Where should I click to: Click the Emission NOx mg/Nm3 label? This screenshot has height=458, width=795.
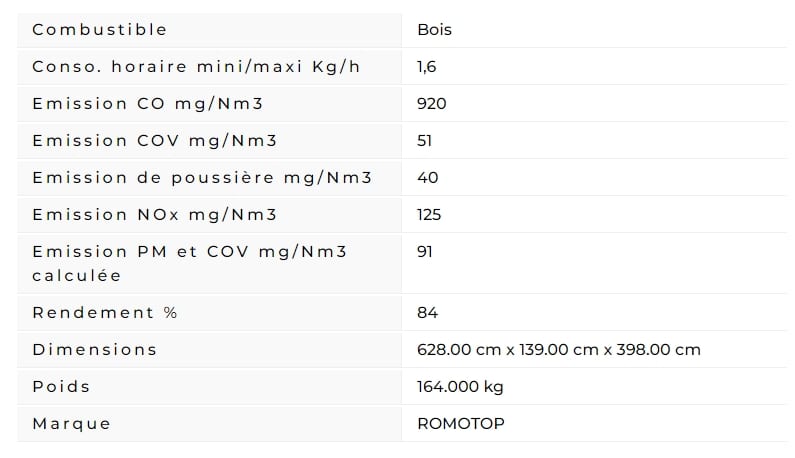click(x=155, y=215)
